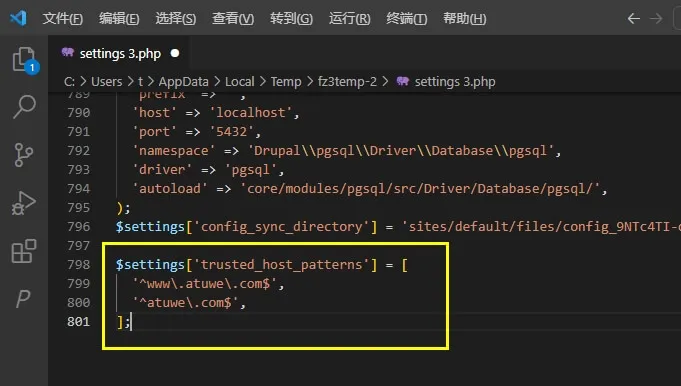Click the C: breadcrumb segment

pos(69,82)
